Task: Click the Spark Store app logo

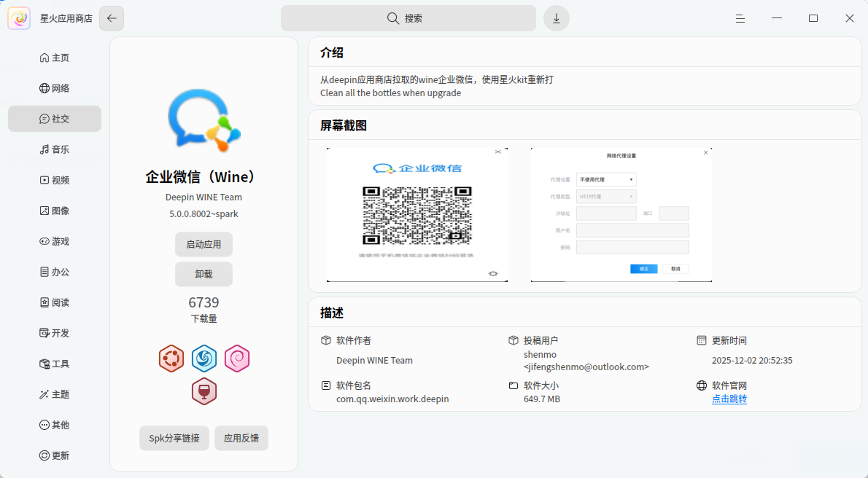Action: click(x=19, y=18)
